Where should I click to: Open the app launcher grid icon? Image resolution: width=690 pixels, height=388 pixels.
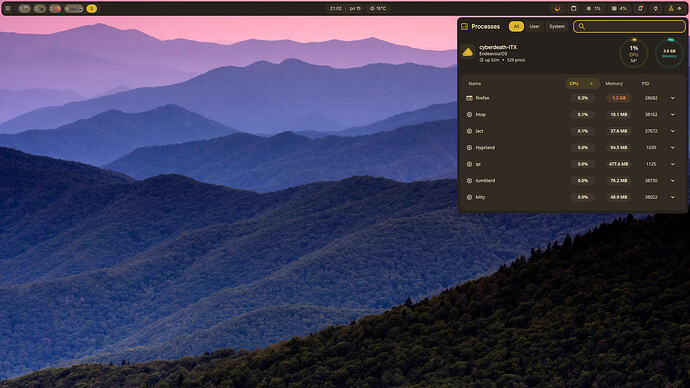[x=7, y=8]
